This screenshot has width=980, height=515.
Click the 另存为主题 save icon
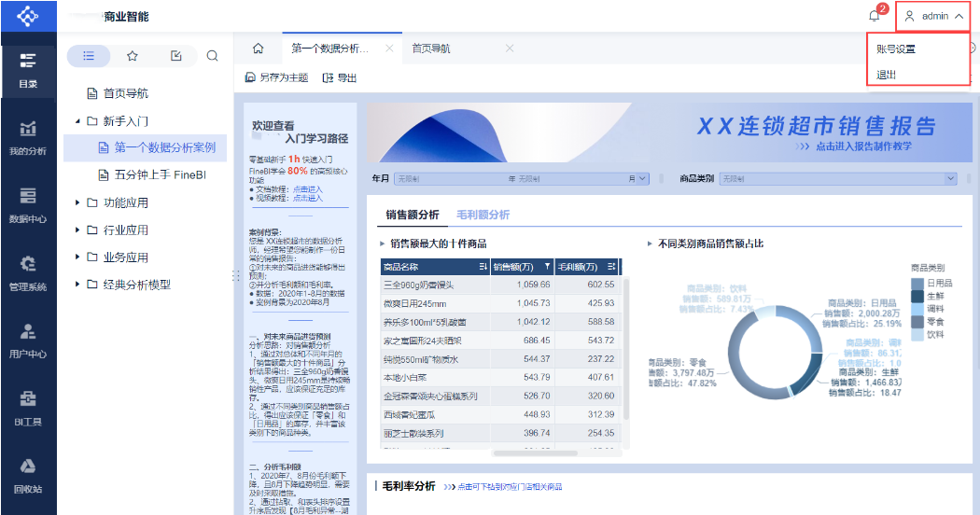[x=250, y=77]
